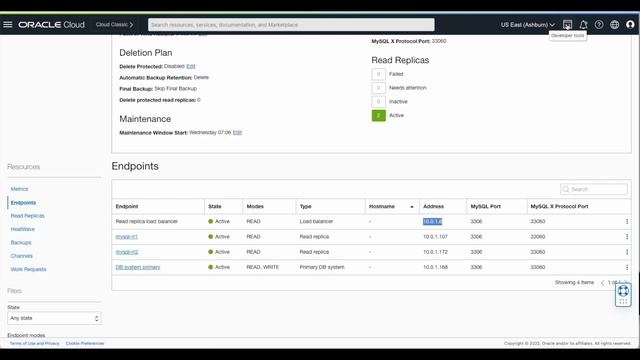Open the hamburger navigation menu

(8, 24)
